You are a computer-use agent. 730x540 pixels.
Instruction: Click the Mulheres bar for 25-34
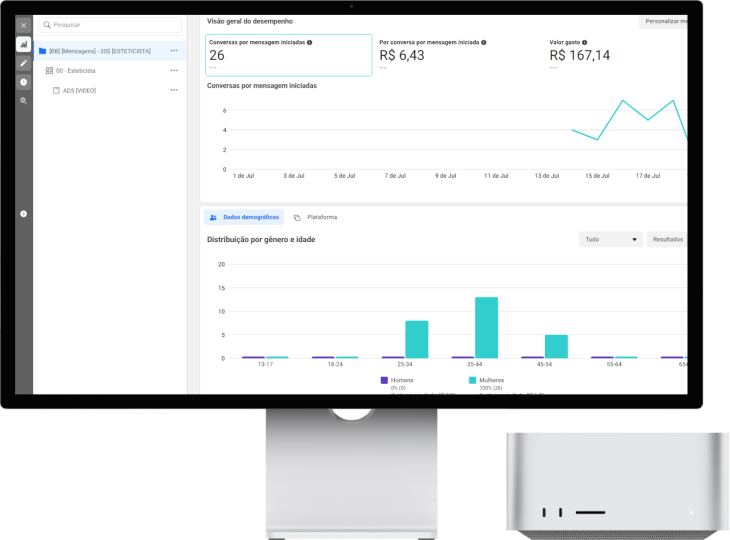coord(417,339)
